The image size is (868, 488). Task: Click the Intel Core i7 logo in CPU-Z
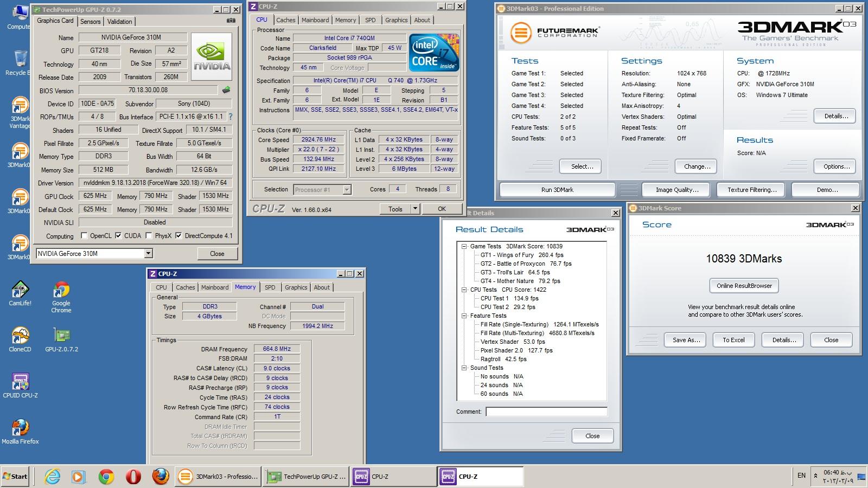tap(434, 53)
